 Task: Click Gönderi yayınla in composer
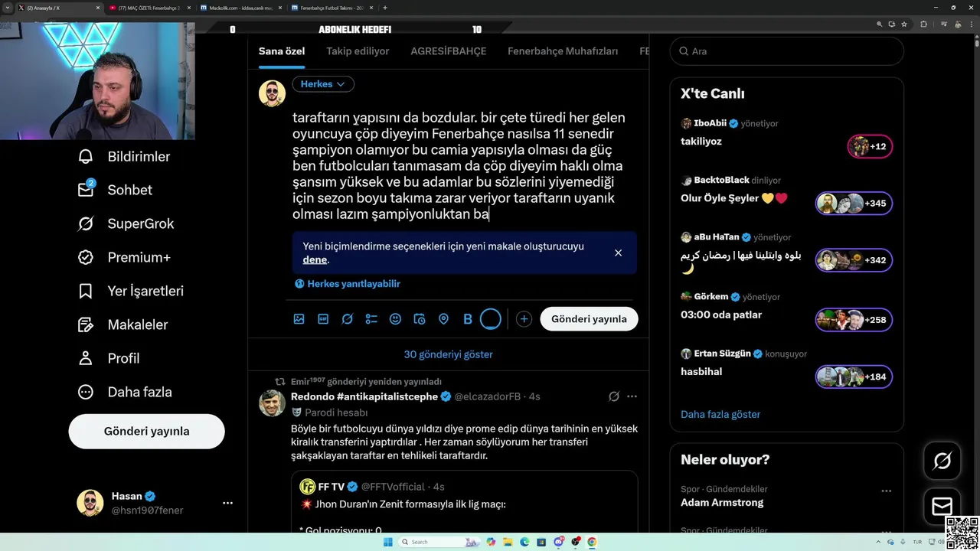click(589, 319)
